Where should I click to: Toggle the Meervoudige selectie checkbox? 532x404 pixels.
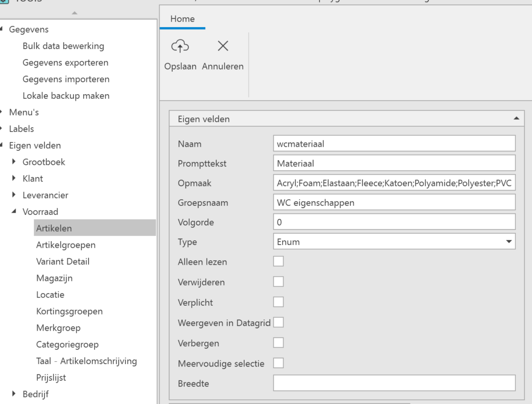(x=278, y=363)
